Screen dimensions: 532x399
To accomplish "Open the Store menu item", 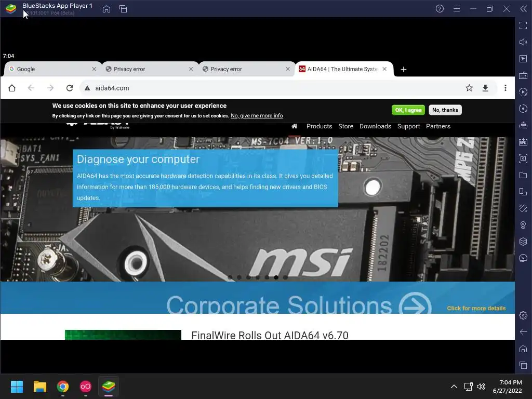I will [x=345, y=126].
